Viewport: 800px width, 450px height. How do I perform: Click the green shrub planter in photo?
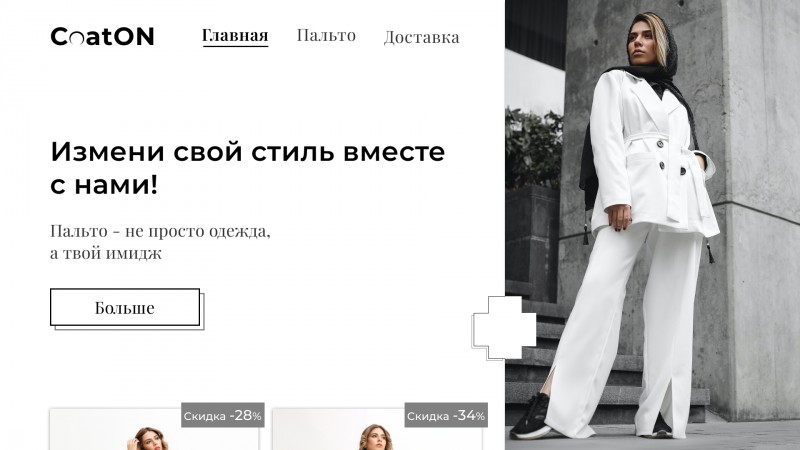point(534,149)
